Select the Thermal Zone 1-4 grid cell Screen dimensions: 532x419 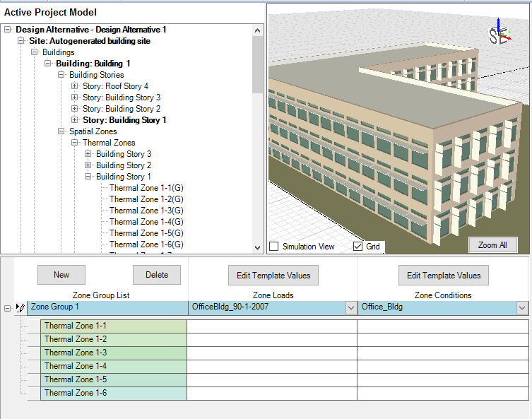coord(114,367)
